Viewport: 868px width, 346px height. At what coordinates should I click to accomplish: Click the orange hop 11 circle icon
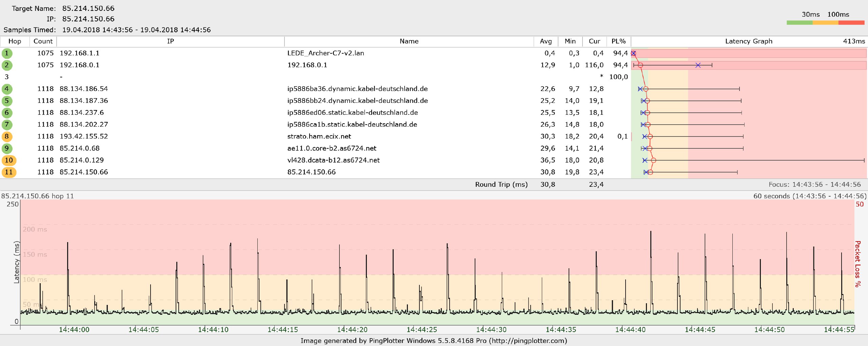coord(9,172)
